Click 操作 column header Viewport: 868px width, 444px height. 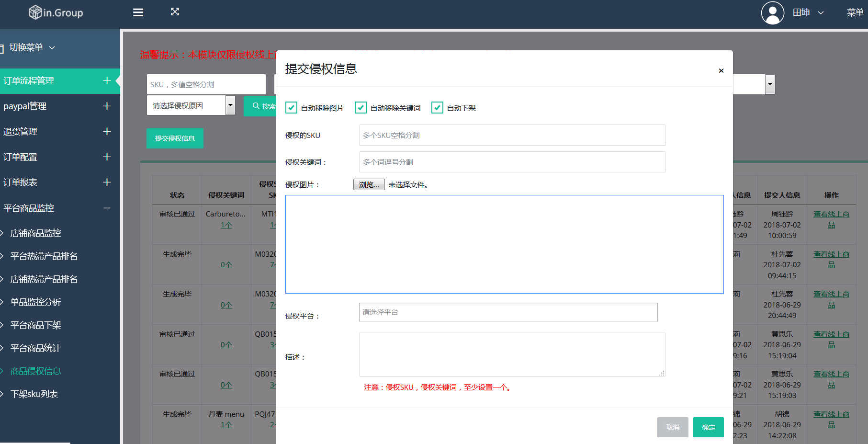832,195
